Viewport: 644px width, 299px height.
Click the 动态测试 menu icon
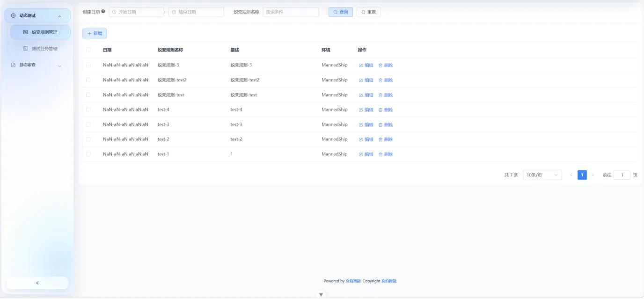click(13, 15)
